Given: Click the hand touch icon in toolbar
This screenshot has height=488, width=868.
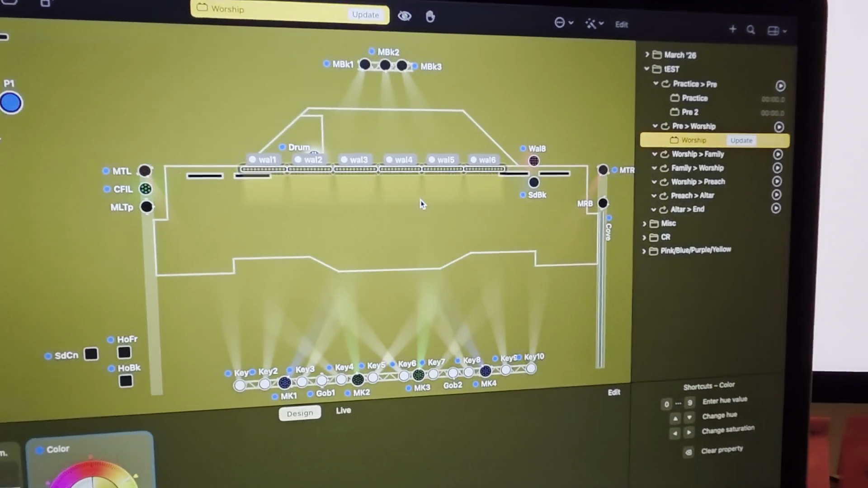Looking at the screenshot, I should (430, 17).
